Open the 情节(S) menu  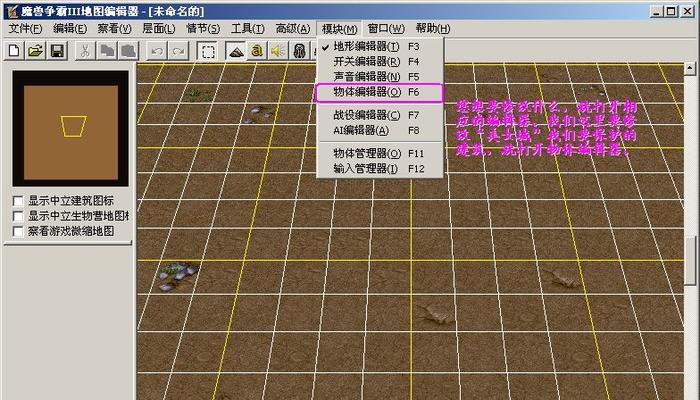coord(203,29)
